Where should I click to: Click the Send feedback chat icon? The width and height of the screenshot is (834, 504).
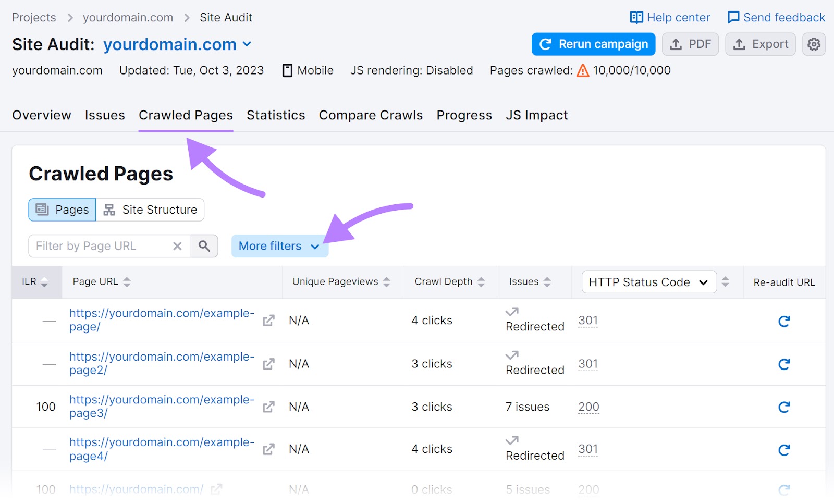pyautogui.click(x=733, y=17)
